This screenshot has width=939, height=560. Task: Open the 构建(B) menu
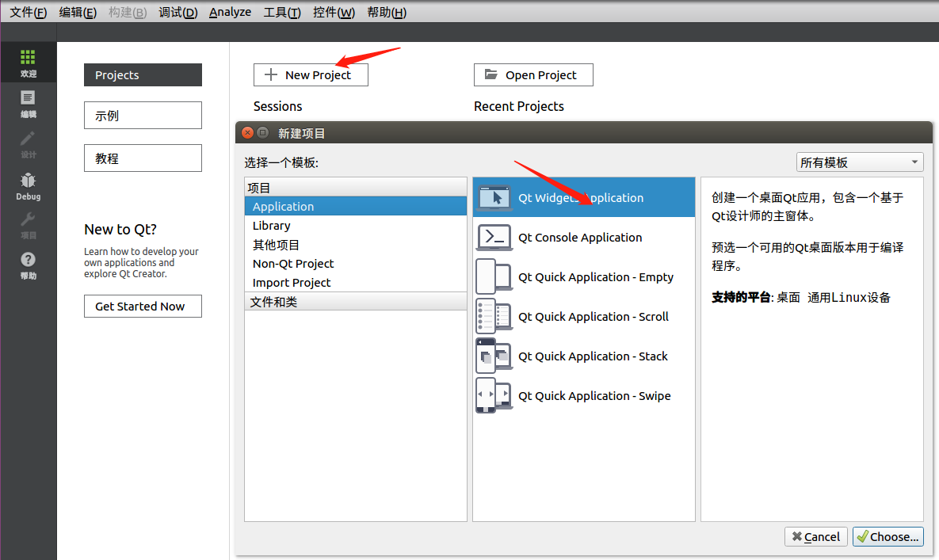(x=128, y=12)
